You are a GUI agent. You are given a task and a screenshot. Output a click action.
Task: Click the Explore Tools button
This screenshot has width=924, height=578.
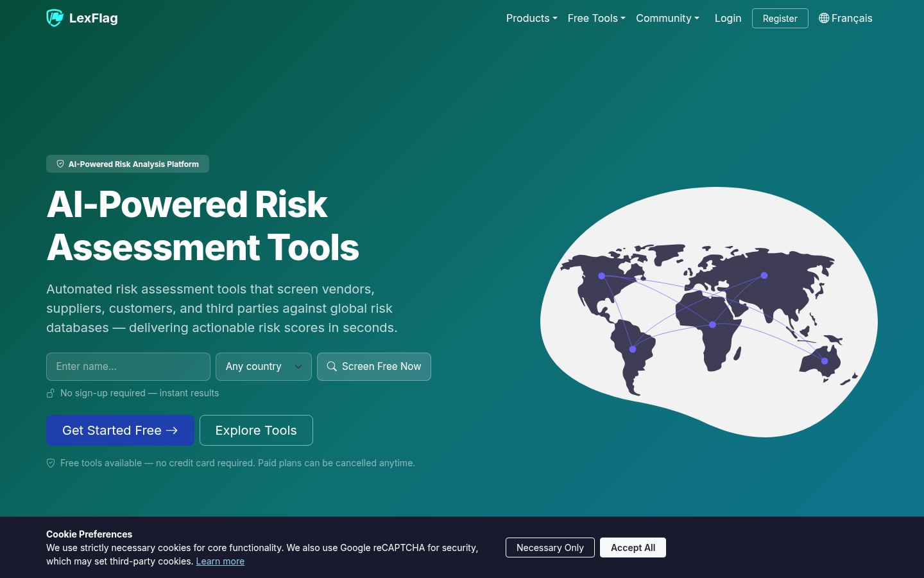pos(256,430)
